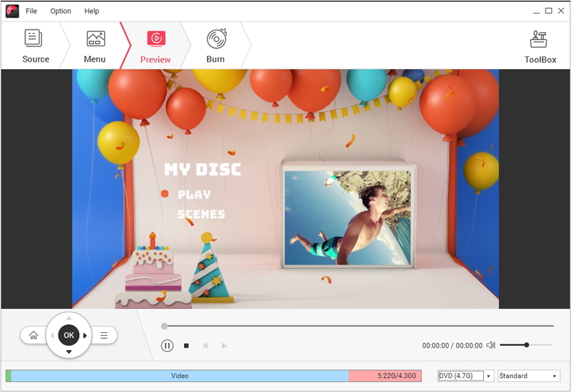This screenshot has width=571, height=392.
Task: Expand the DVD (4.7G) disc type dropdown
Action: pos(488,376)
